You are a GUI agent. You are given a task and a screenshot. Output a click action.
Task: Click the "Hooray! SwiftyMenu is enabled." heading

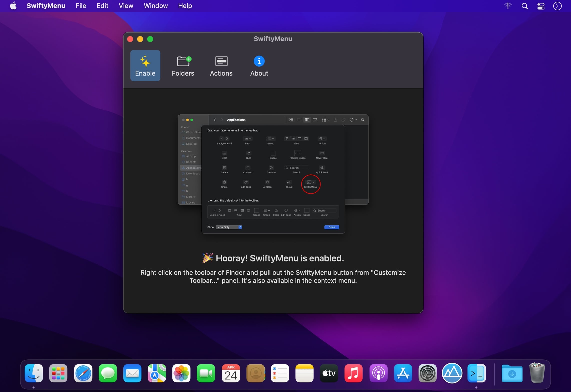(x=273, y=258)
